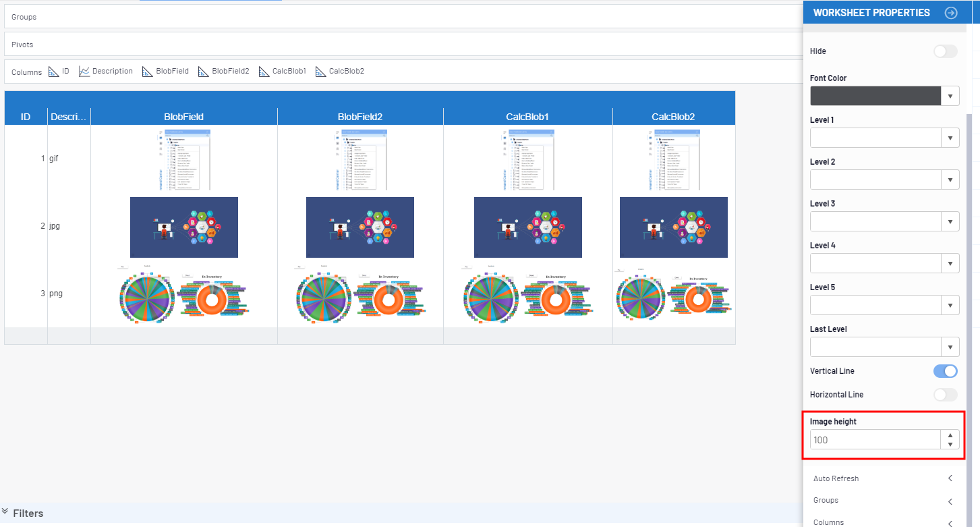
Task: Click the BlobField2 column icon
Action: [x=204, y=72]
